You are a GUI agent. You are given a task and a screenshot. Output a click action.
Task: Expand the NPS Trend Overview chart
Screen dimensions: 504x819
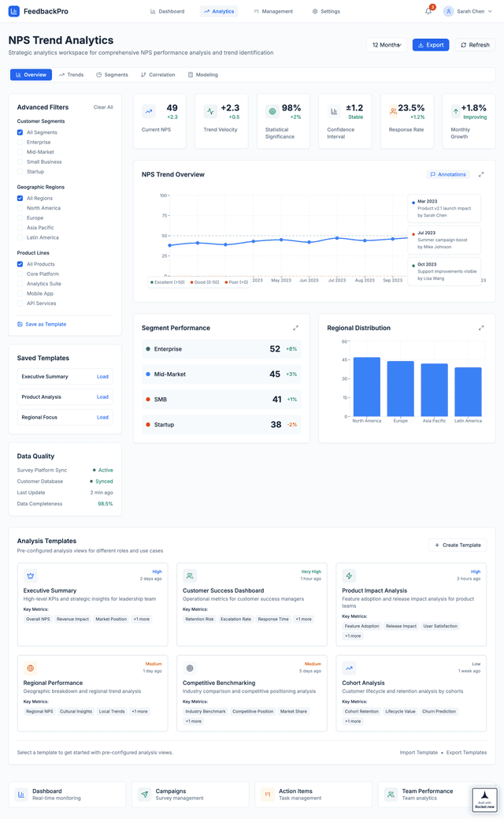[x=481, y=174]
